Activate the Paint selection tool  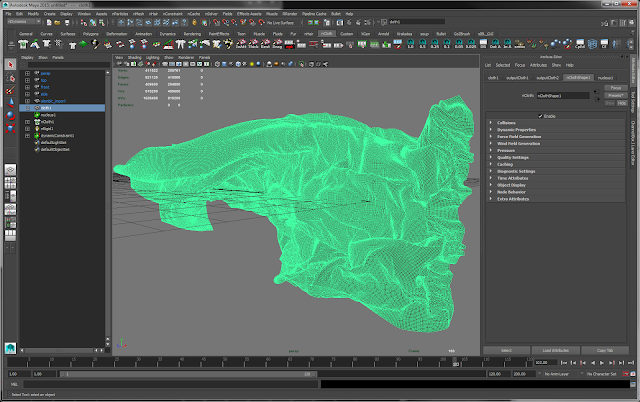10,90
